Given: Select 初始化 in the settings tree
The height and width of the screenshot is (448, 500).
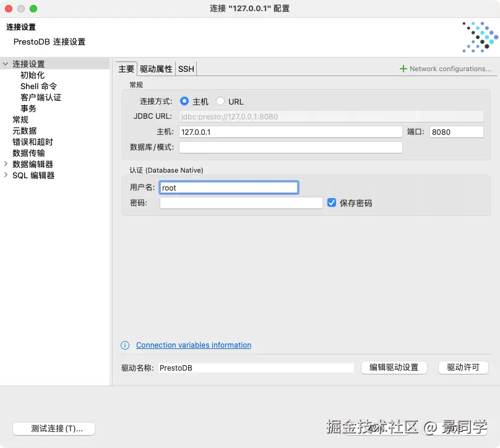Looking at the screenshot, I should click(32, 75).
